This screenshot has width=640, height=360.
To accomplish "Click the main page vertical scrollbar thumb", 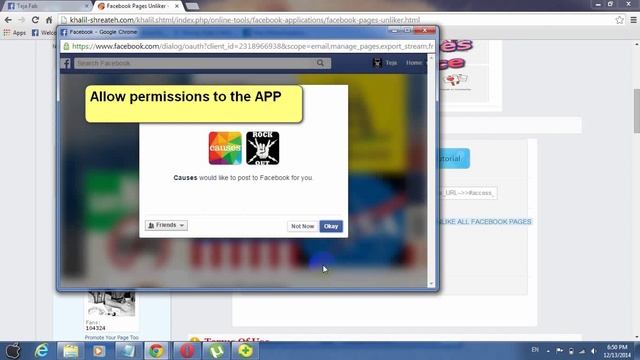I will click(x=636, y=111).
